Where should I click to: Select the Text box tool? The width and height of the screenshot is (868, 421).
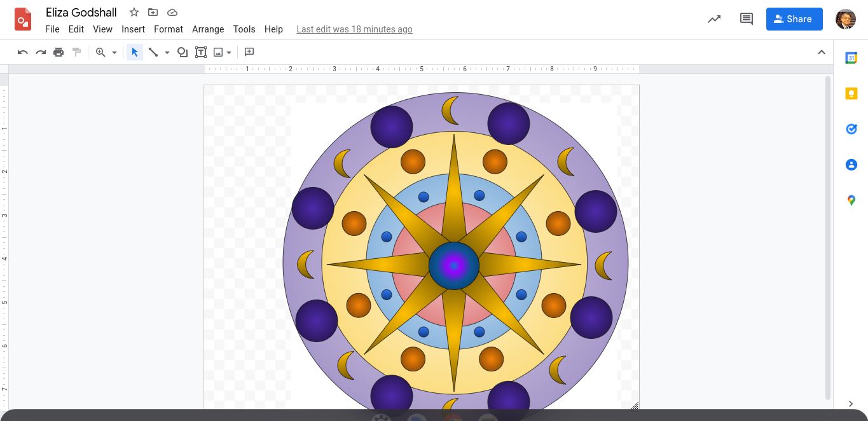click(x=201, y=52)
